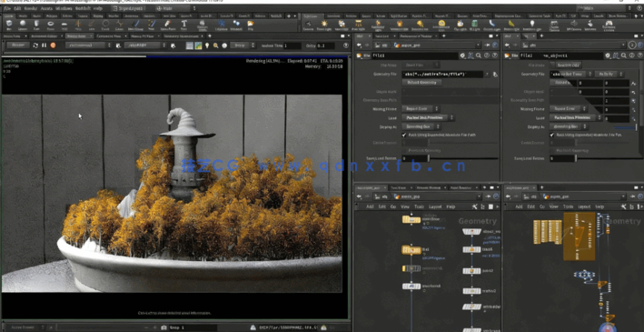This screenshot has height=332, width=644.
Task: Select the Spray Paint shelf tool
Action: tap(167, 25)
